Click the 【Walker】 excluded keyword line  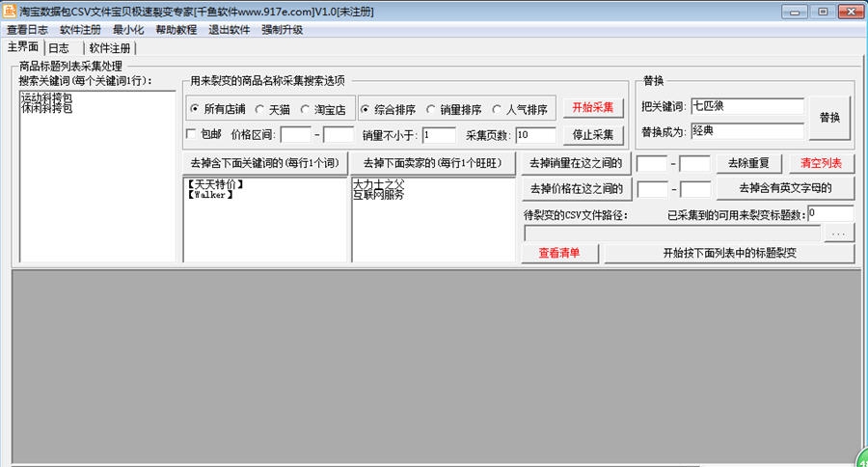(210, 195)
